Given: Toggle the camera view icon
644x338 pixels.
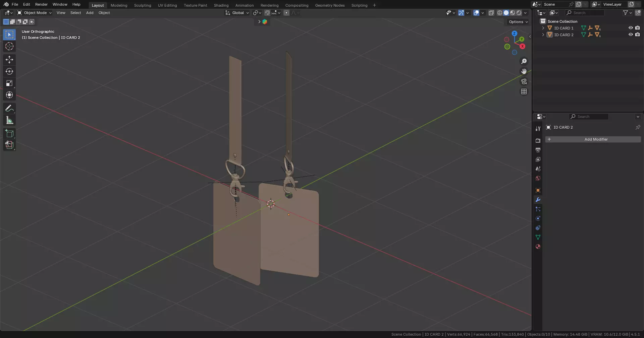Looking at the screenshot, I should coord(524,81).
